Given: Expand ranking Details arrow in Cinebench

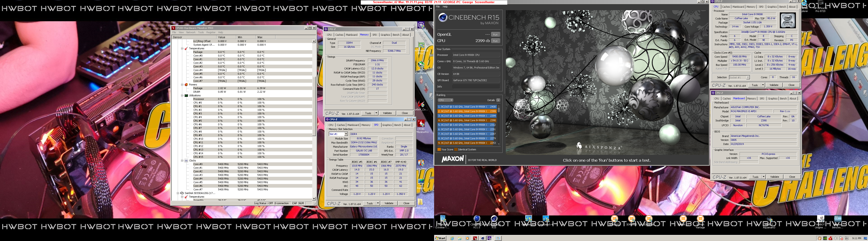Looking at the screenshot, I should click(x=498, y=100).
